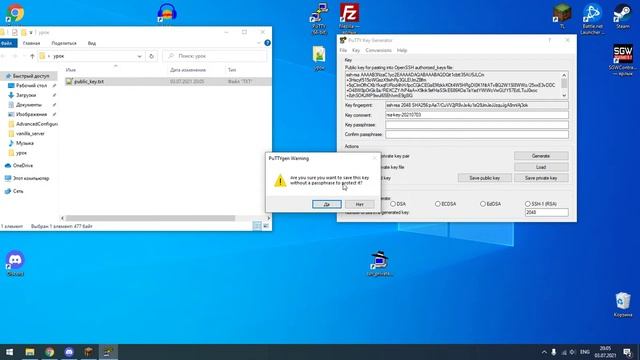This screenshot has height=360, width=640.
Task: Open Быстрый доступ in navigation pane
Action: pyautogui.click(x=31, y=76)
